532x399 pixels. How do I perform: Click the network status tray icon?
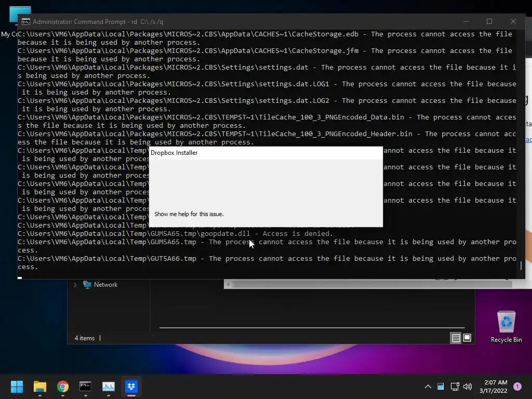pos(455,387)
